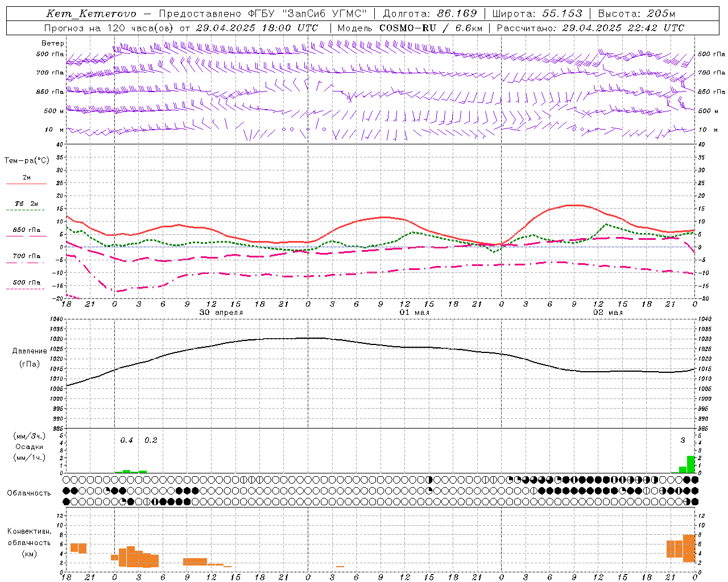This screenshot has height=582, width=728.
Task: Click the station name Kem_Kemerovo in the header
Action: 91,14
